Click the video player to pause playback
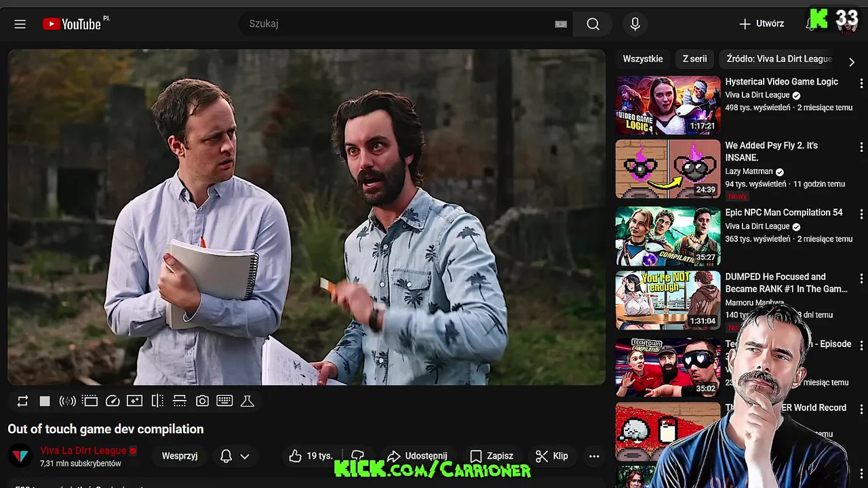The height and width of the screenshot is (488, 868). coord(307,217)
